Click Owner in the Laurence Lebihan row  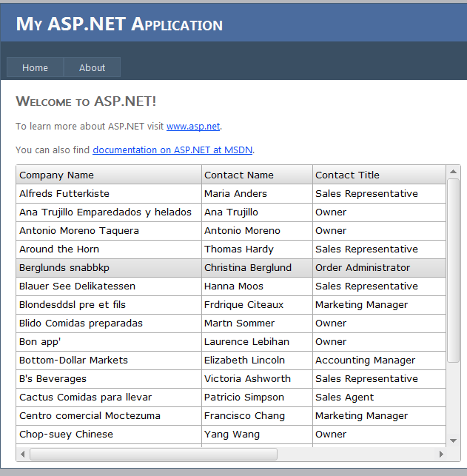point(379,342)
